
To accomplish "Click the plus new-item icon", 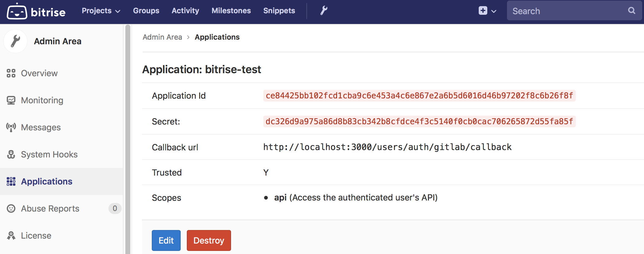I will (483, 11).
